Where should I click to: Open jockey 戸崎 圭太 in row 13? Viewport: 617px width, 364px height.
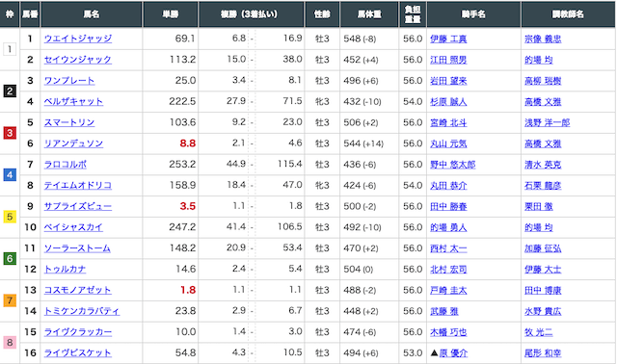coord(448,291)
